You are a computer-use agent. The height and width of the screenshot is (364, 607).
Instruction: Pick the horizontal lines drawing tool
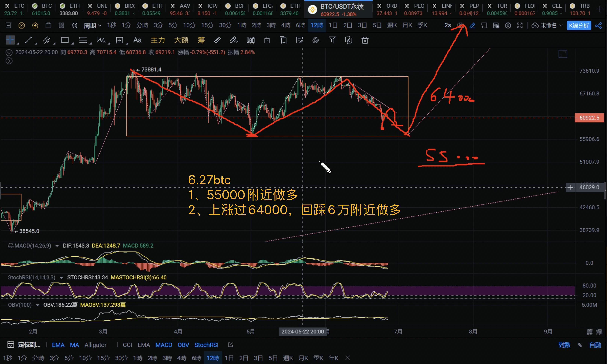coord(83,40)
